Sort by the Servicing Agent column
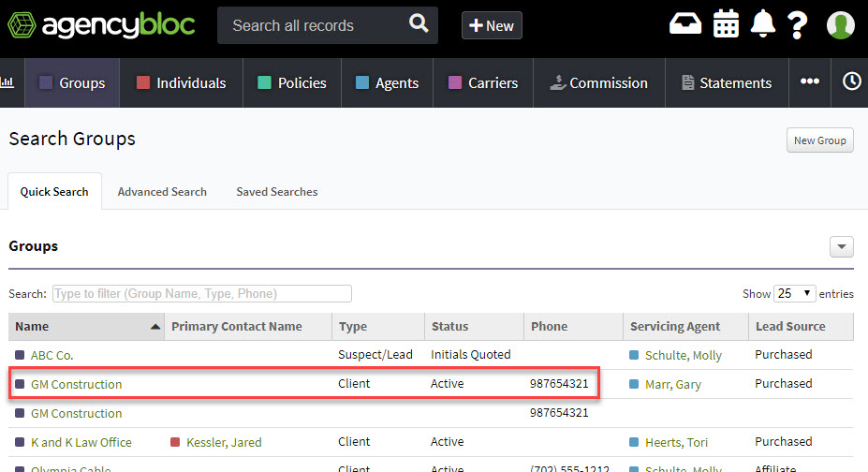The image size is (868, 472). coord(685,327)
